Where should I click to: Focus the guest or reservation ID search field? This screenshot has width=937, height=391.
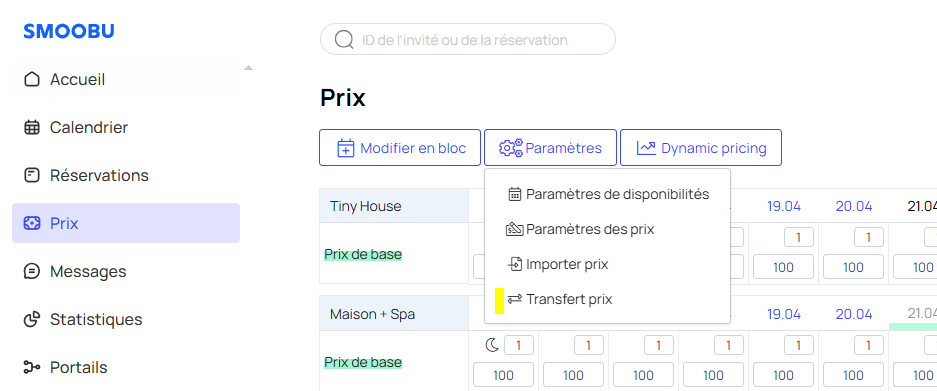click(468, 39)
